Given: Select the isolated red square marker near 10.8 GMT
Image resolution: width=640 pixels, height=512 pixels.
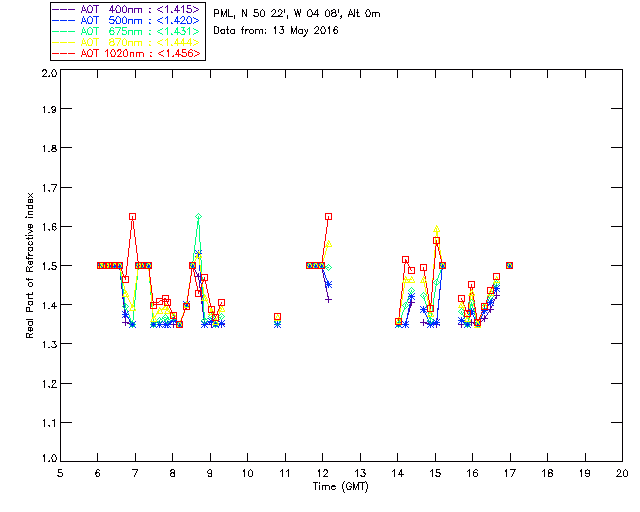Looking at the screenshot, I should pyautogui.click(x=278, y=316).
